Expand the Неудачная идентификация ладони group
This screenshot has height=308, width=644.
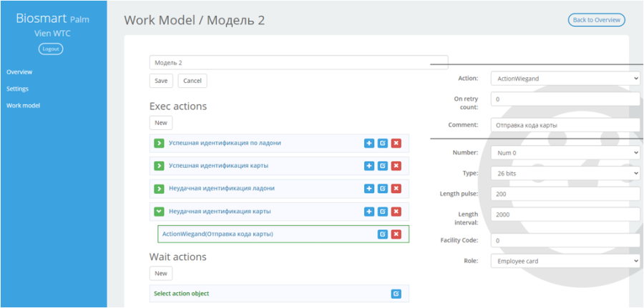(x=159, y=188)
